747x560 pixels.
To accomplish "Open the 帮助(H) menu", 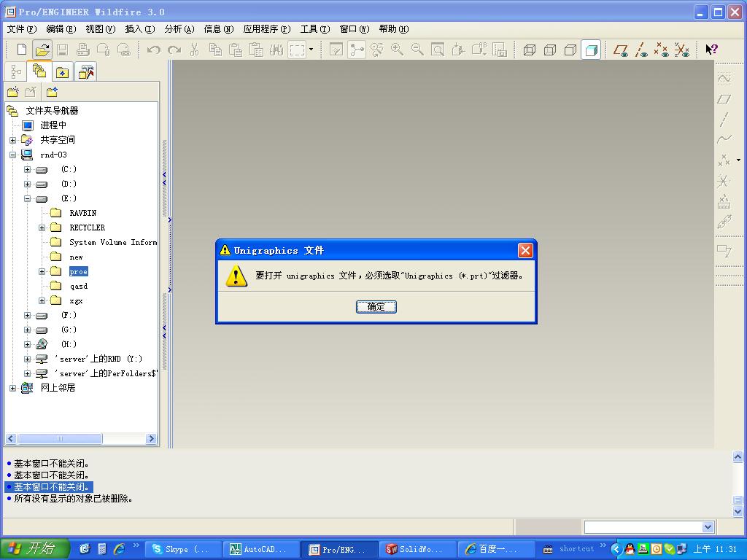I will [x=394, y=29].
